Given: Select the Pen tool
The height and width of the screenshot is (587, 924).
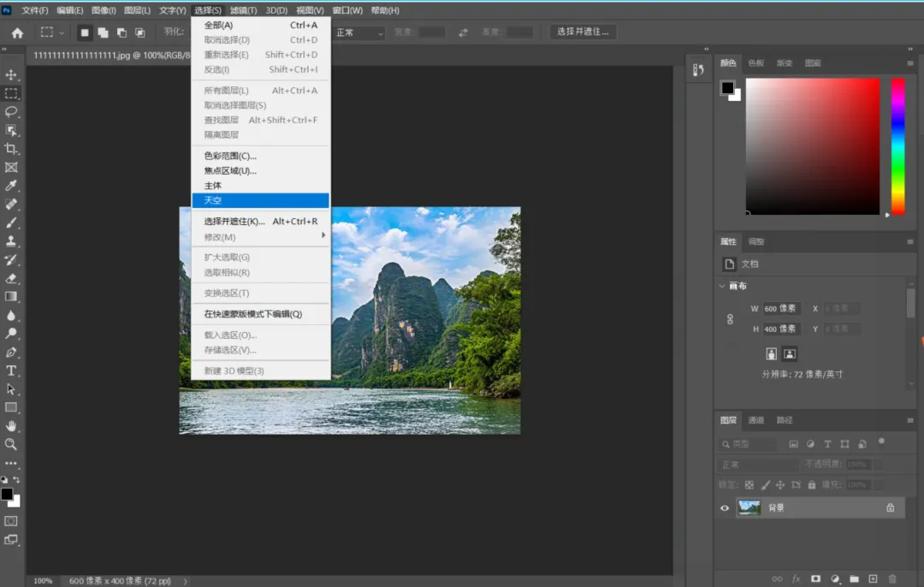Looking at the screenshot, I should click(11, 353).
